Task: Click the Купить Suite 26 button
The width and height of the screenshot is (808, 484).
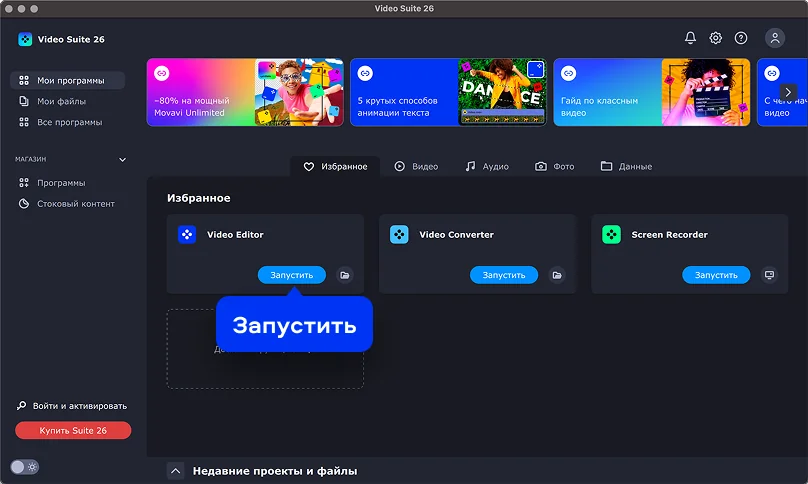Action: (73, 430)
